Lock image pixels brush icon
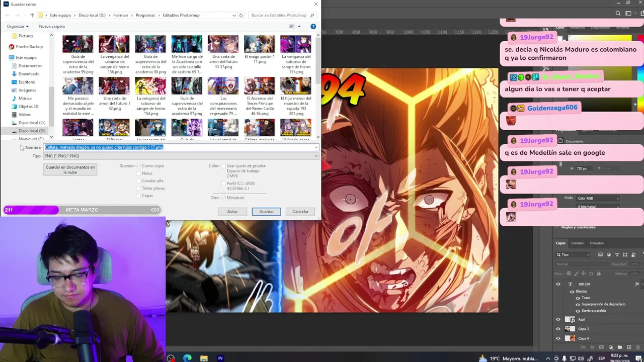 pos(575,274)
